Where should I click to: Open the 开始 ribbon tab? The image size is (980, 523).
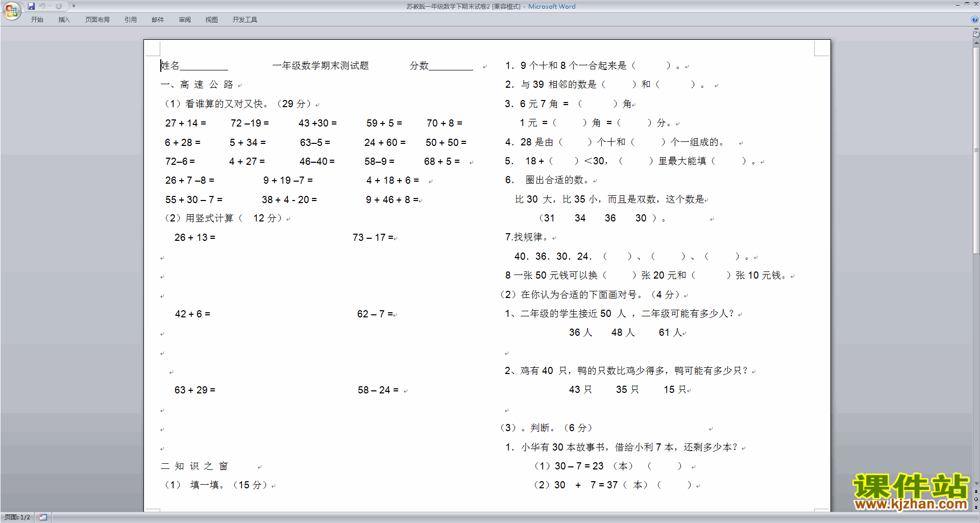[37, 20]
